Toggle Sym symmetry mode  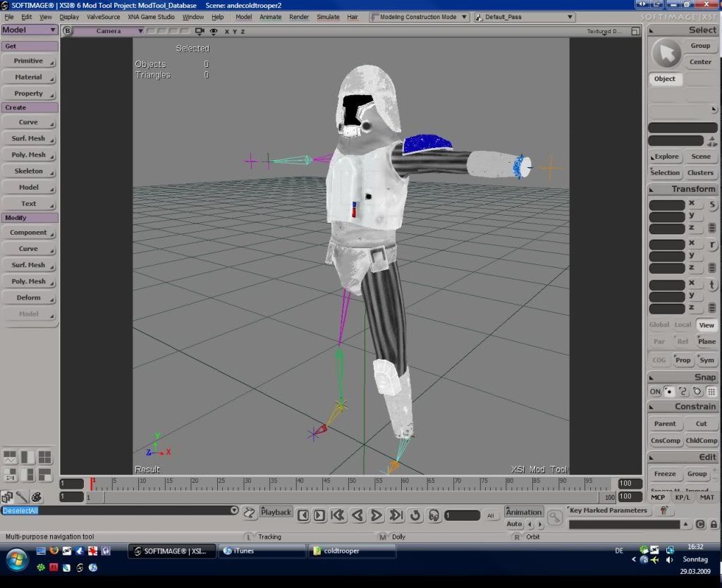(706, 360)
